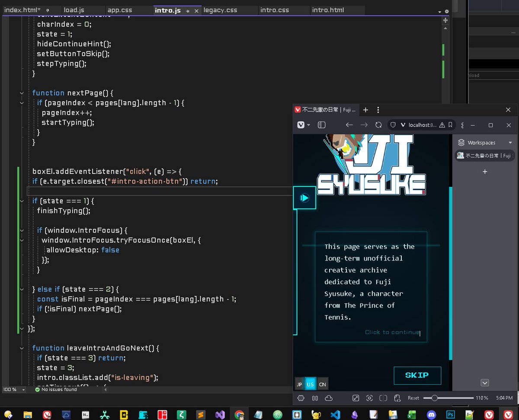Image resolution: width=519 pixels, height=420 pixels.
Task: Open the editor 100 % zoom dropdown
Action: pos(23,389)
